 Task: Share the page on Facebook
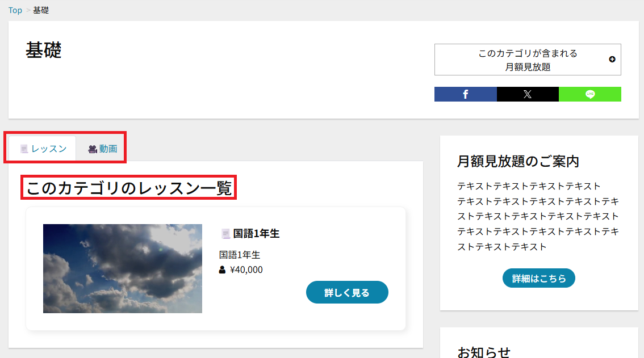click(x=465, y=94)
